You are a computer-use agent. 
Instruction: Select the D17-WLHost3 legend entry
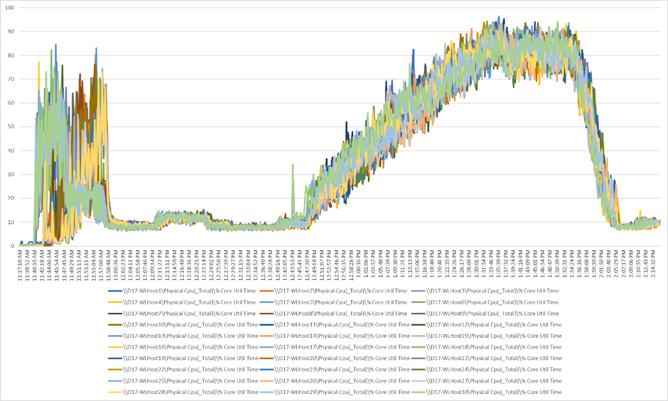pyautogui.click(x=485, y=291)
